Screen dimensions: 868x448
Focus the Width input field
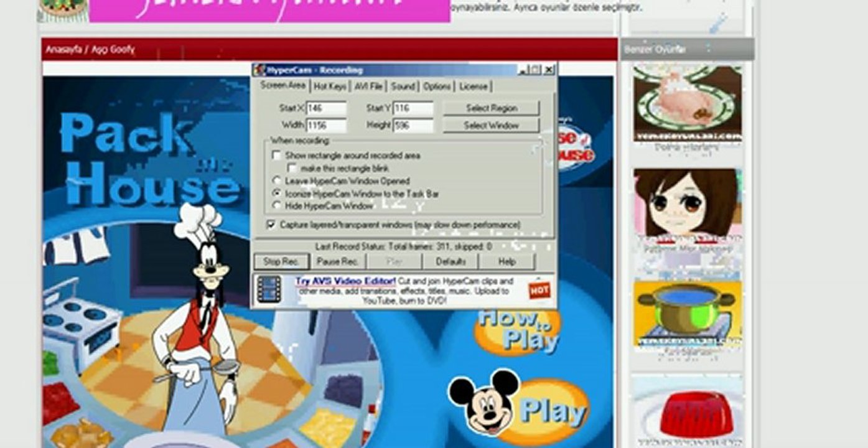326,125
